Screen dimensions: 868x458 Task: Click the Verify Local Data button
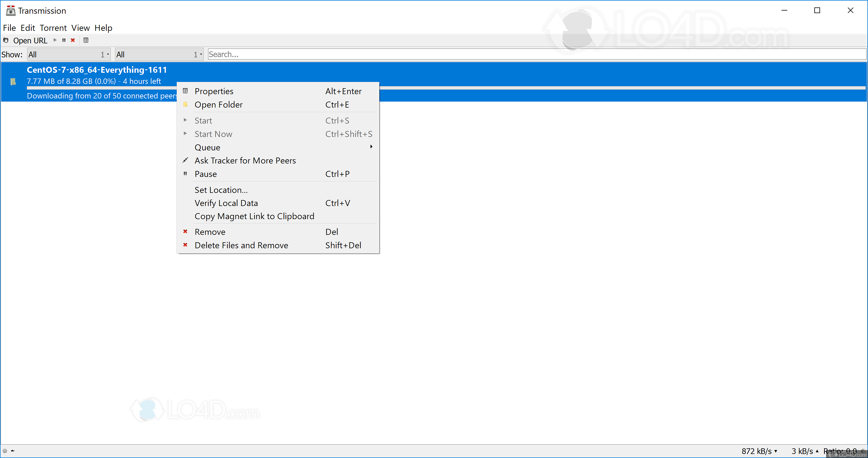[225, 203]
